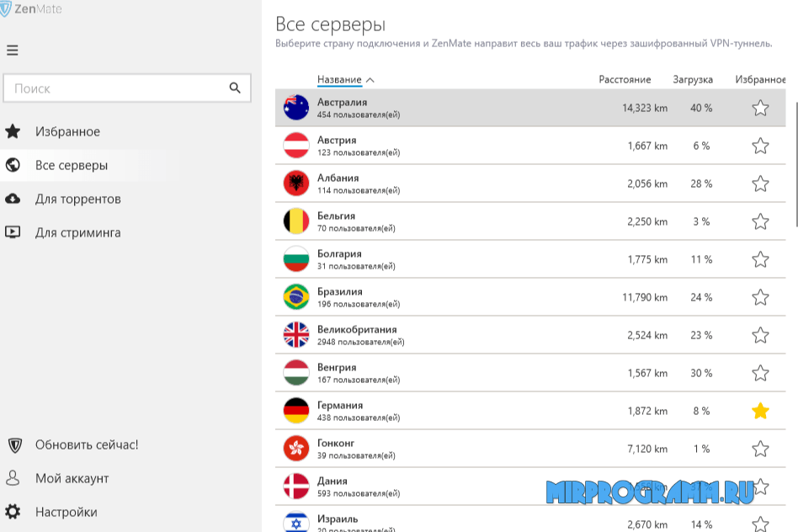Add Австралия to favorites with its star
Screen dimensions: 798x532
tap(760, 108)
